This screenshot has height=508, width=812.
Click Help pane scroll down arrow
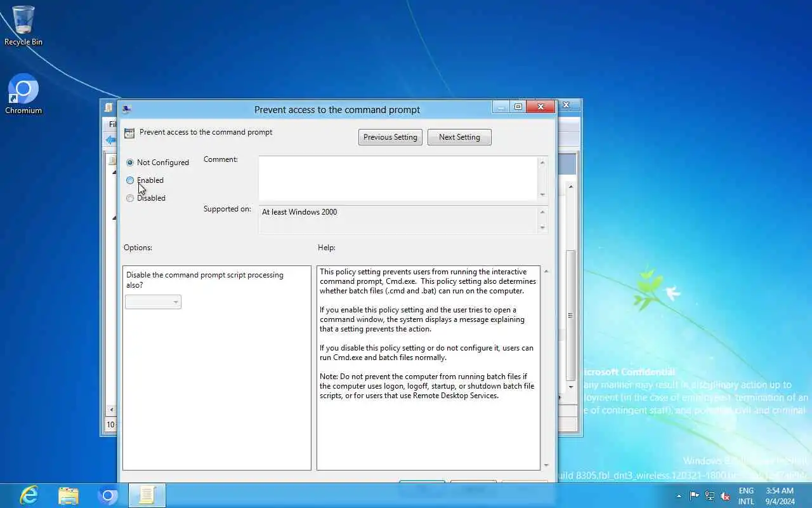tap(546, 465)
